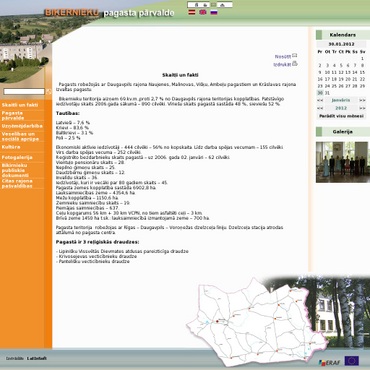Click the 2012 year label in calendar
The height and width of the screenshot is (370, 370).
(x=341, y=108)
